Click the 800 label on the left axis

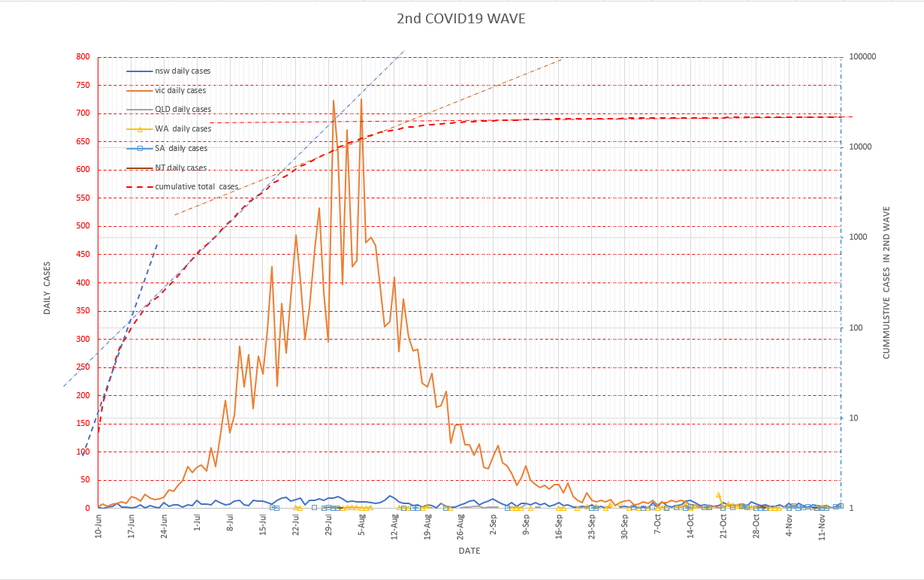coord(82,57)
